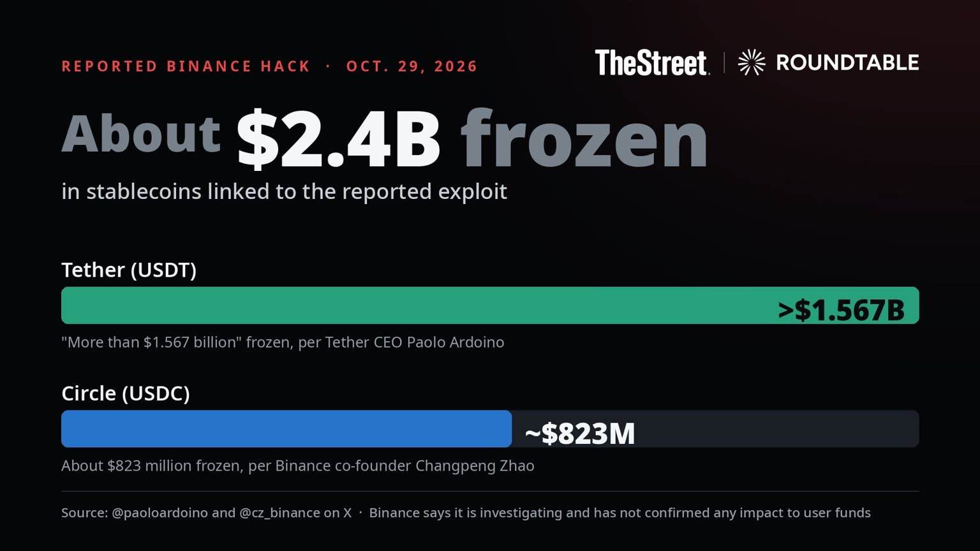The image size is (980, 551).
Task: Click the Paolo Ardoino caption under Tether bar
Action: (x=283, y=342)
